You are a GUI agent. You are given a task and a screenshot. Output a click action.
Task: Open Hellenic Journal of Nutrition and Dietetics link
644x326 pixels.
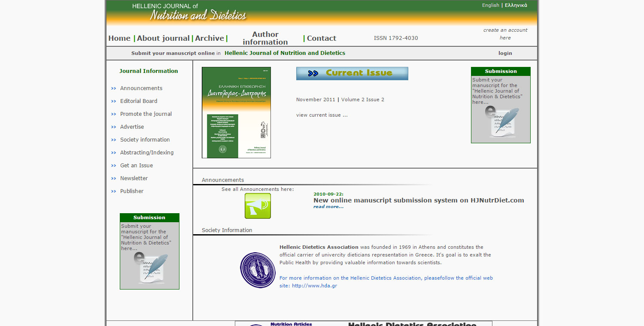click(x=285, y=53)
